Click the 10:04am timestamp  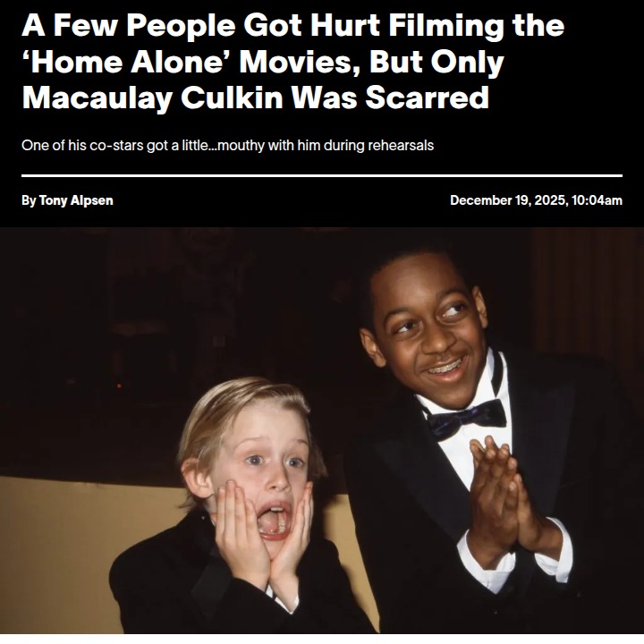597,200
